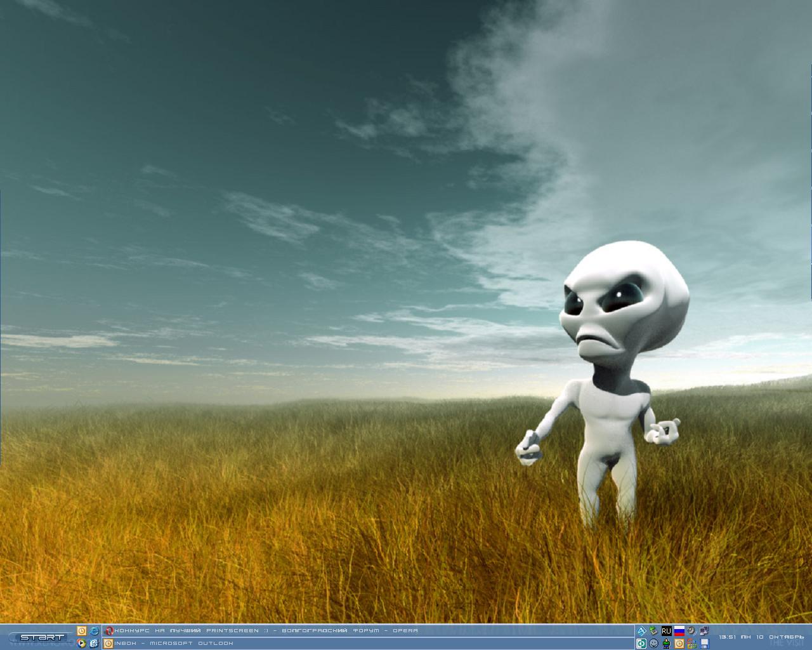Click the Show Desktop quick launch icon
The width and height of the screenshot is (812, 650).
coord(95,644)
